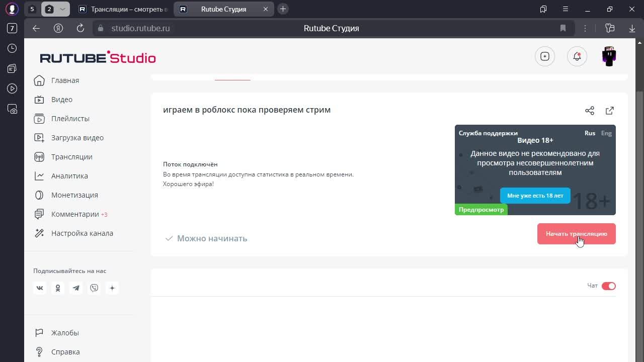This screenshot has height=362, width=644.
Task: Click Начать трансляцию button
Action: coord(577,234)
